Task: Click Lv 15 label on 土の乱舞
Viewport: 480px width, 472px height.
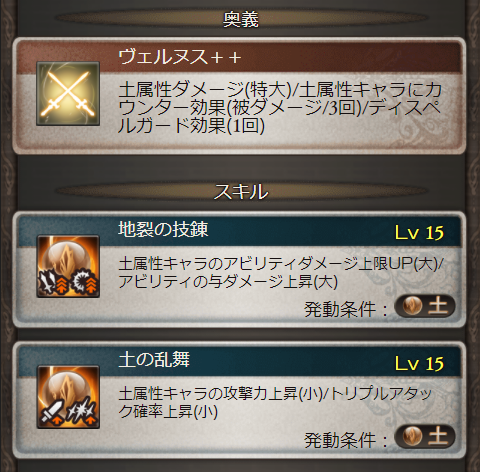Action: click(x=419, y=363)
